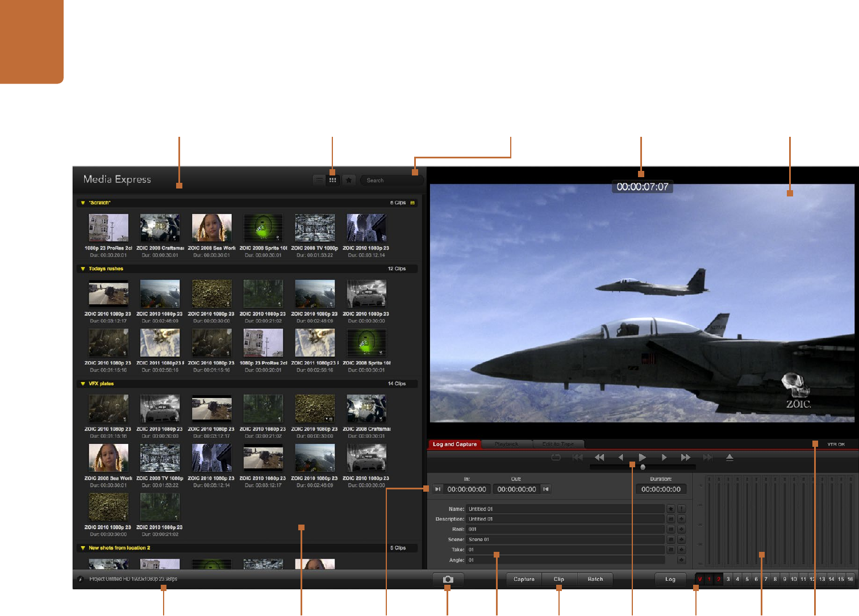Click the yellow bin icon in Scratch header
This screenshot has height=616, width=859.
tap(412, 203)
